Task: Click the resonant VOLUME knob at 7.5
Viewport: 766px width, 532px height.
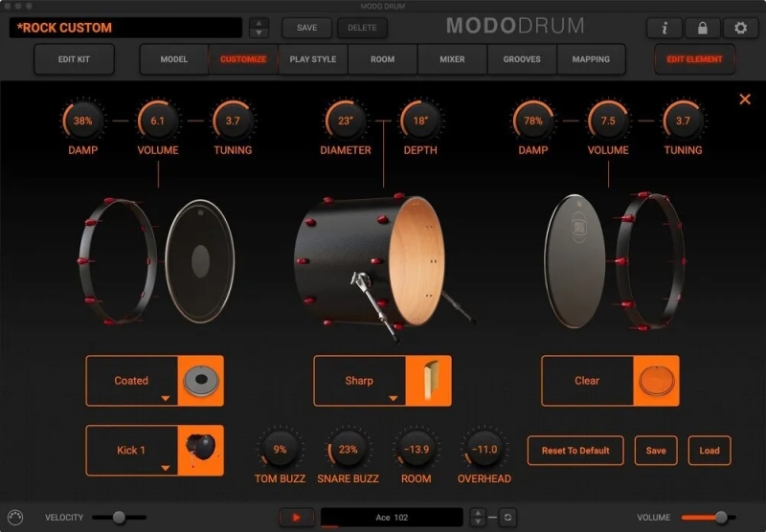Action: coord(608,121)
